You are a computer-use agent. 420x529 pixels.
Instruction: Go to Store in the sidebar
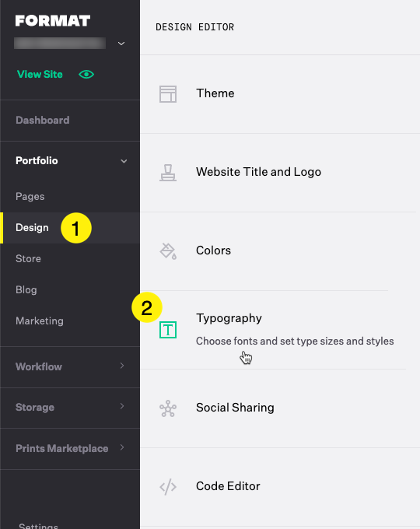point(28,259)
